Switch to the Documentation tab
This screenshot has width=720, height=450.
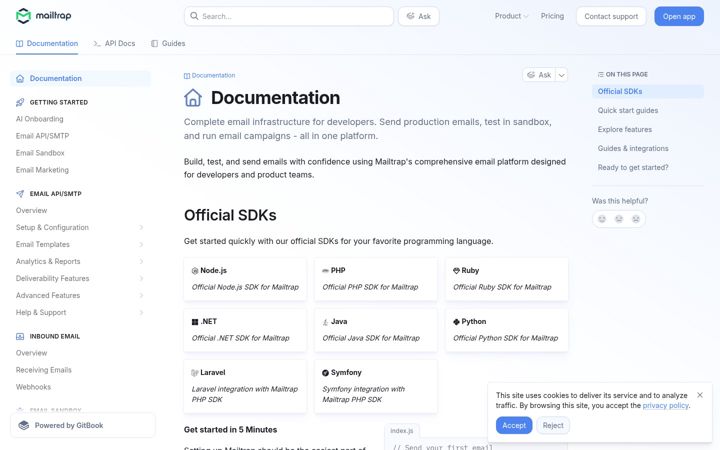[x=47, y=43]
